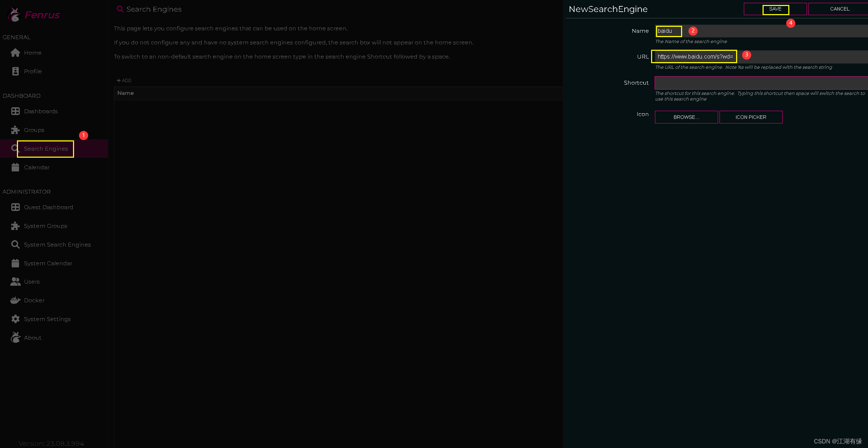
Task: Click the System Settings gear icon
Action: (15, 319)
